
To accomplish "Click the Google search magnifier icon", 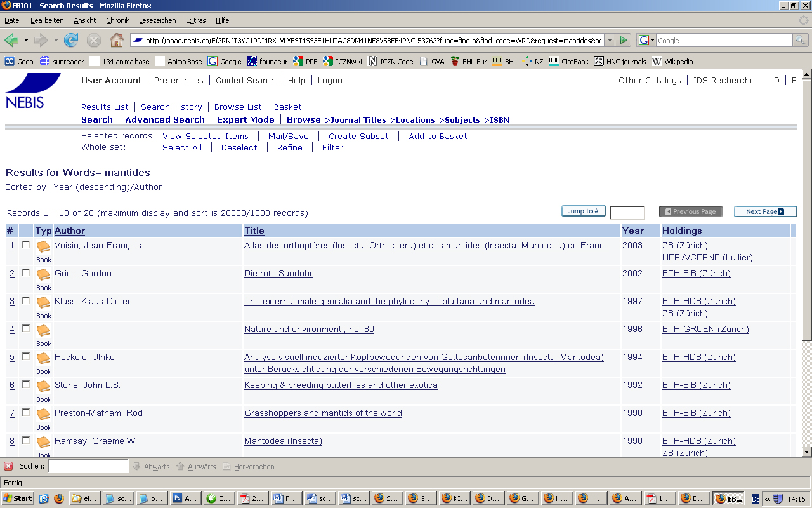I will tap(801, 41).
